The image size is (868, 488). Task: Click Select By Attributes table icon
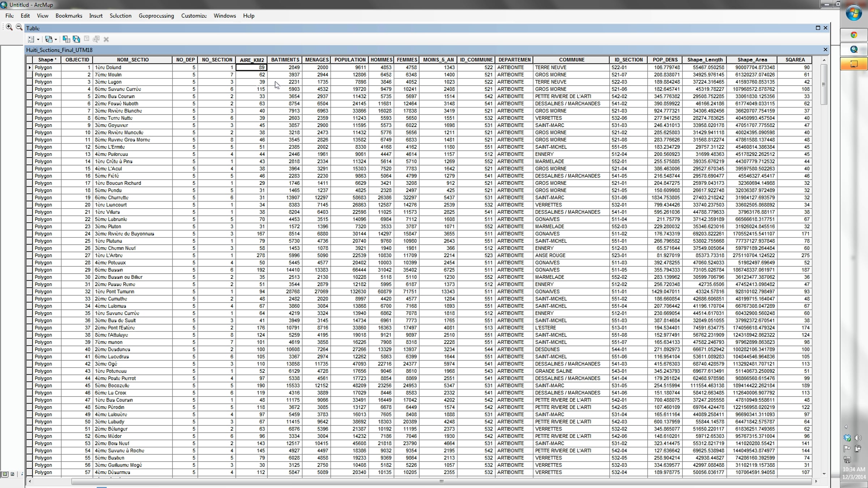pyautogui.click(x=66, y=39)
